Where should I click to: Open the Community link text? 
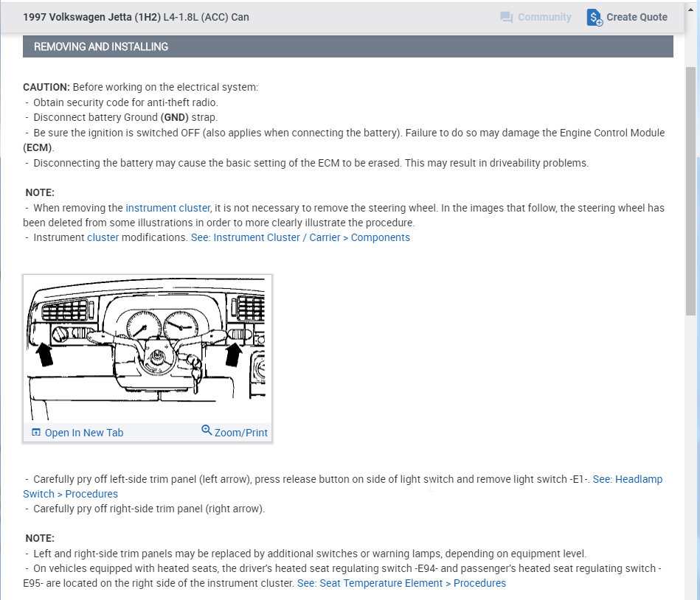point(544,17)
